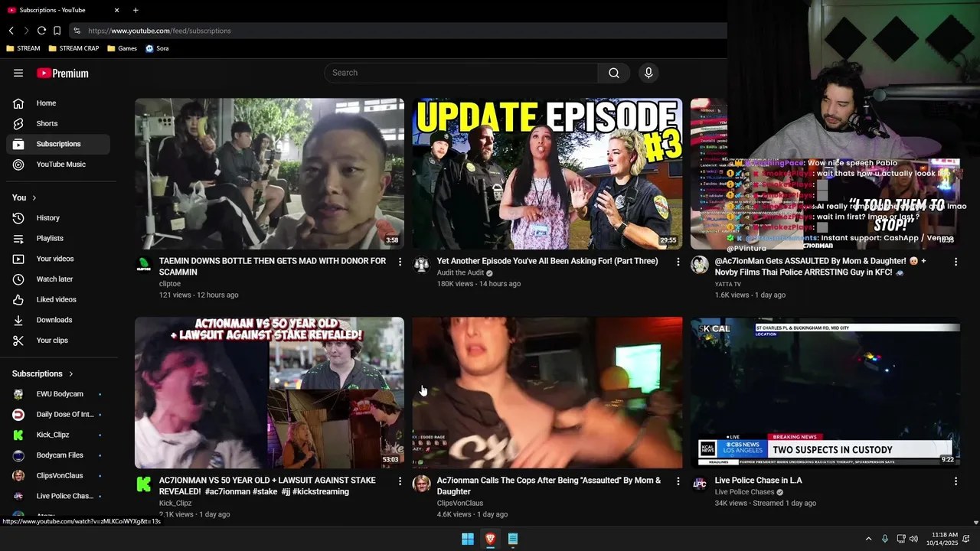Open Shorts in the sidebar
This screenshot has height=551, width=980.
pyautogui.click(x=58, y=123)
